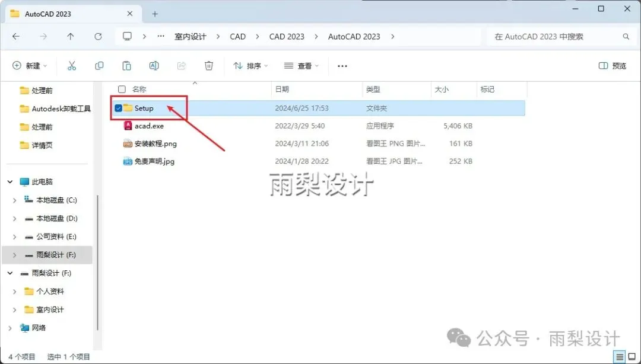Select the acad.exe file name

(x=149, y=126)
